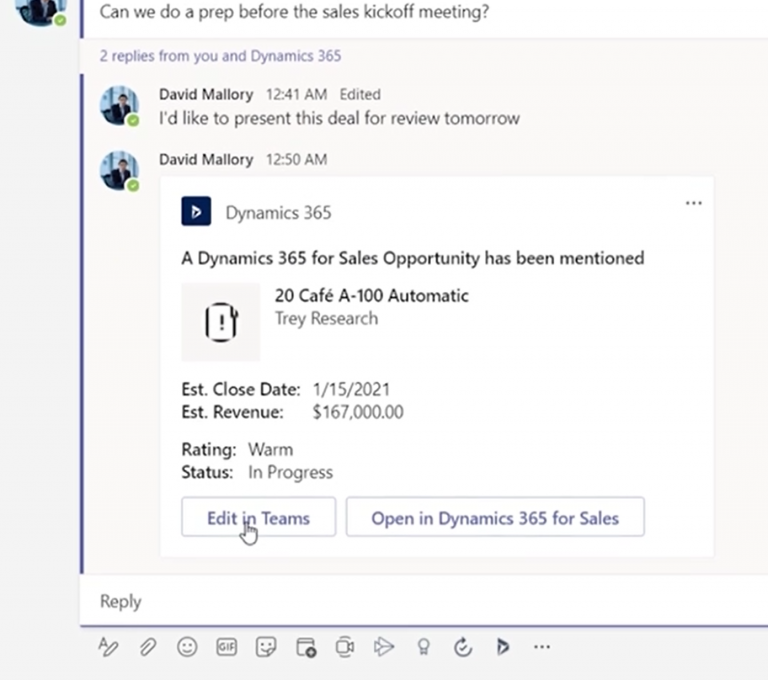
Task: Select the opportunity title 20 Café A-100 Automatic
Action: click(372, 295)
